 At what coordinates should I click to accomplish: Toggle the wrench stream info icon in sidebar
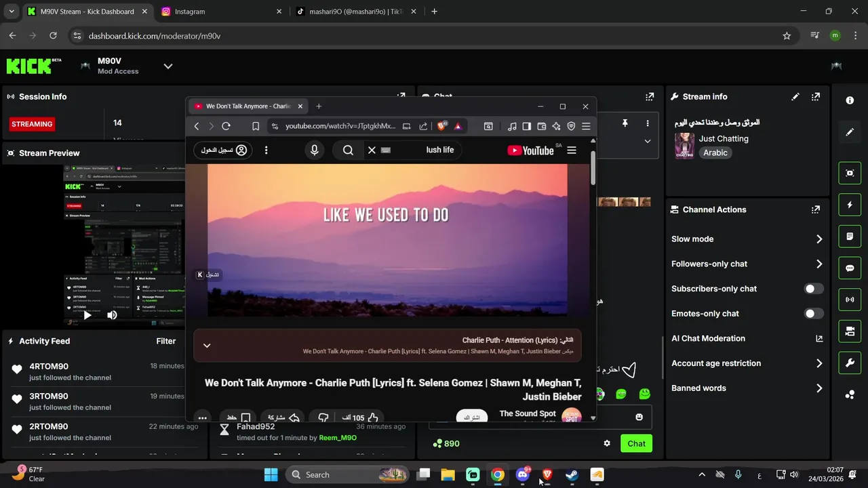(x=850, y=363)
